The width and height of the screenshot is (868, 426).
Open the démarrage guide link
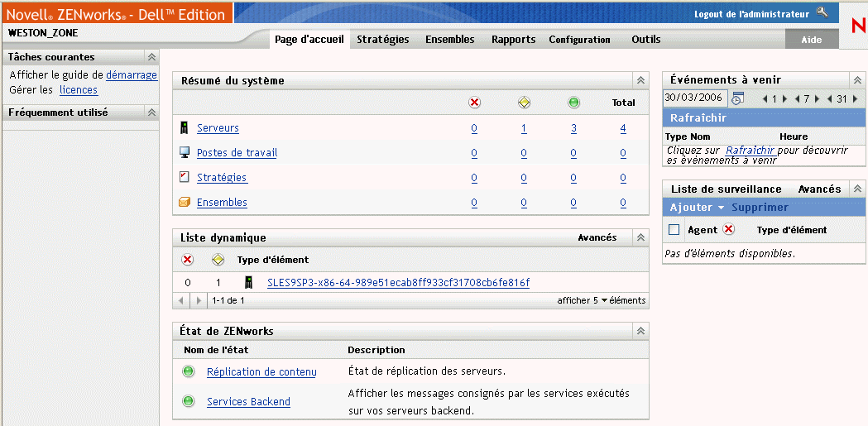pos(132,75)
